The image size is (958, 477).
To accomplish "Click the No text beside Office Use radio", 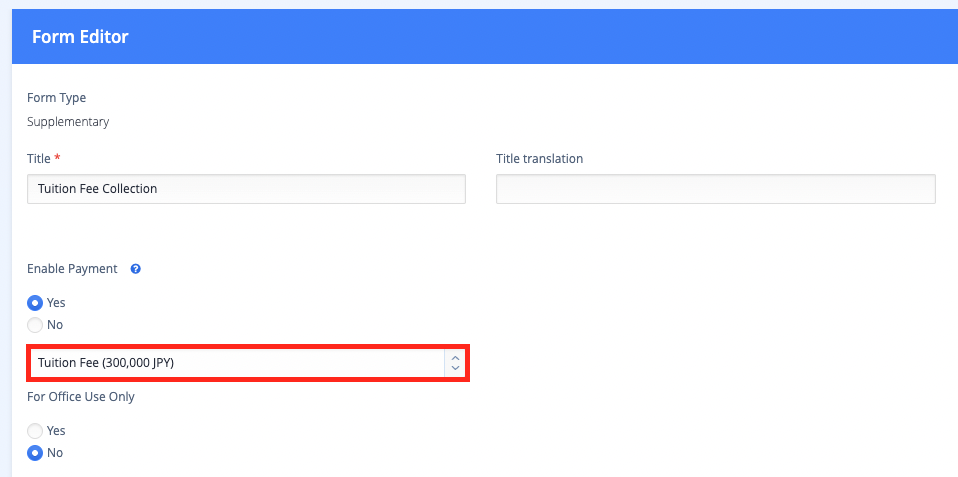I will (55, 453).
